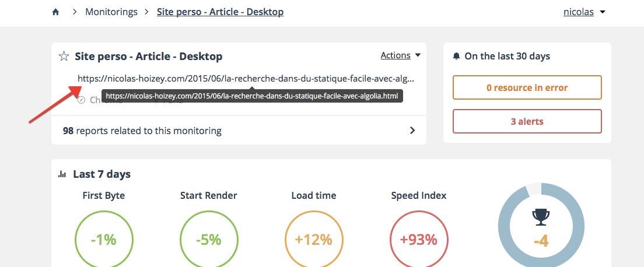
Task: Star the Site perso monitoring as favorite
Action: coord(64,57)
